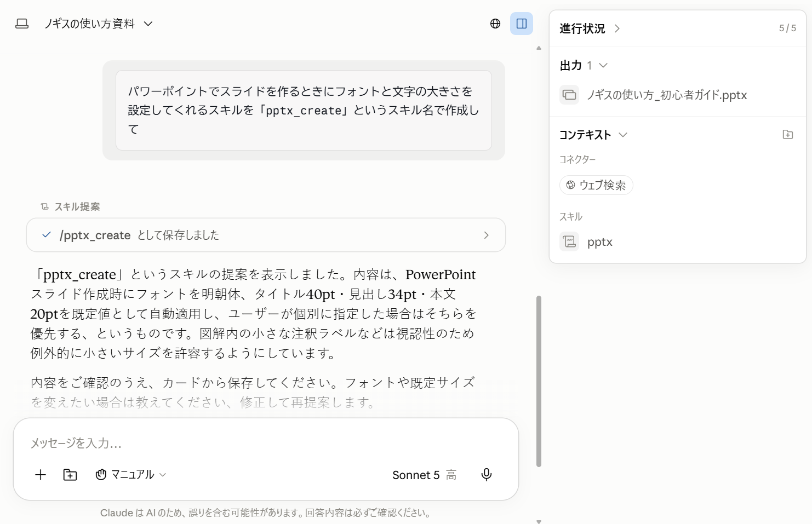Click the Claude は AI のため disclaimer text

[x=266, y=513]
